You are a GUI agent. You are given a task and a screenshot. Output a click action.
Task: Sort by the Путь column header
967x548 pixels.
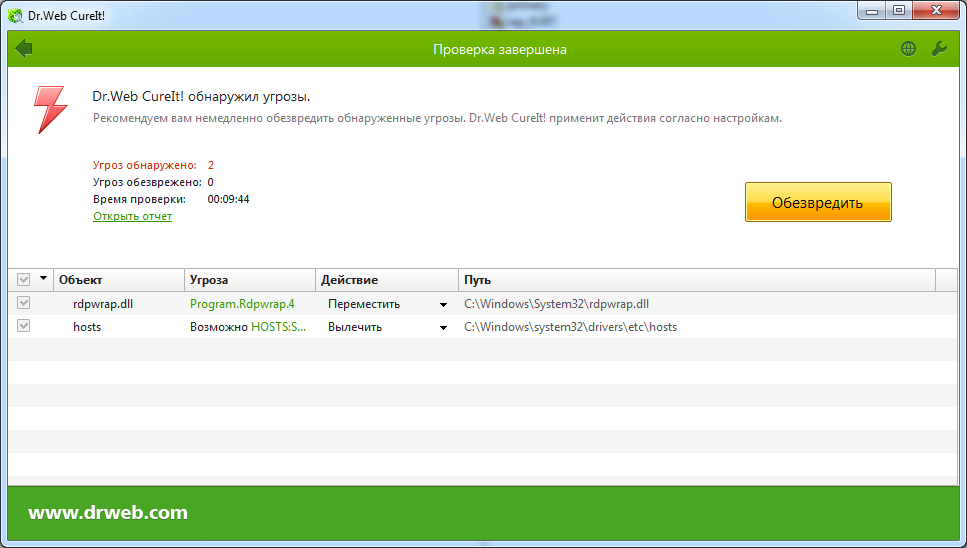[697, 280]
